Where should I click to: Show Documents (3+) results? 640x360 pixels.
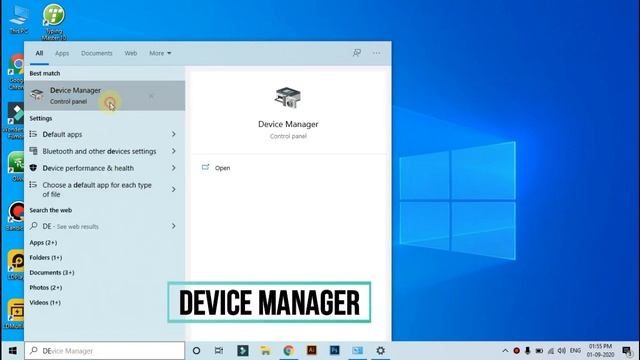point(52,273)
